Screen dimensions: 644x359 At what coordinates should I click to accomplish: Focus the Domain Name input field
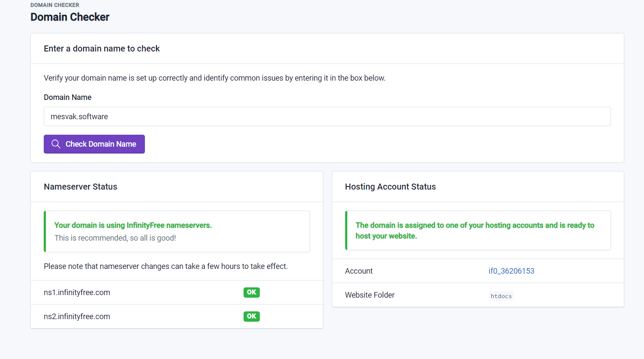point(327,116)
